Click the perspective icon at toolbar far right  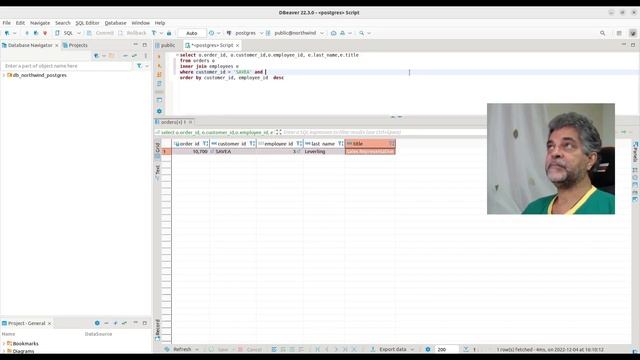click(x=633, y=33)
